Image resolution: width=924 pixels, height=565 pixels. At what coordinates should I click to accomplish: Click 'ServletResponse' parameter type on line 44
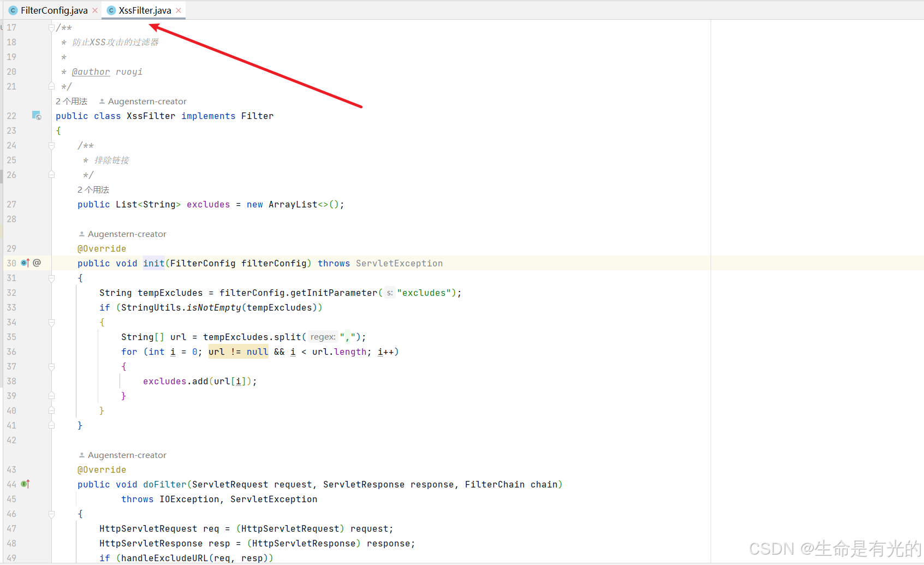pos(364,484)
